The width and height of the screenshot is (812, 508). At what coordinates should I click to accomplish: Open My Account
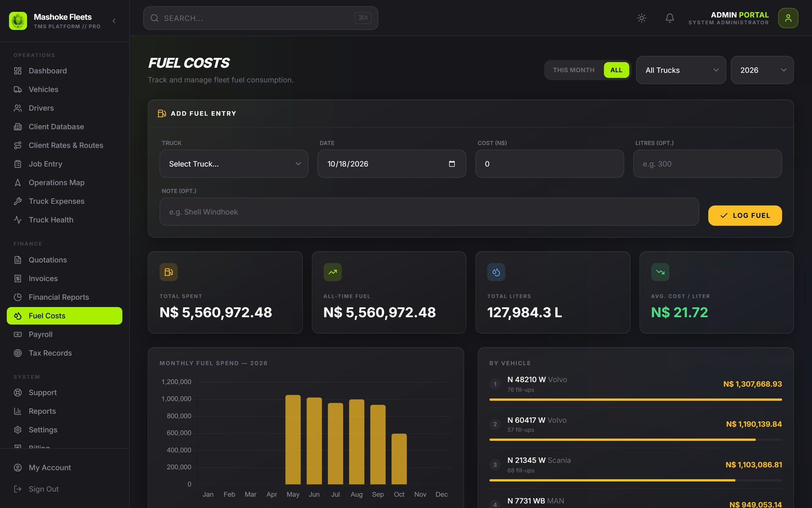pyautogui.click(x=65, y=467)
